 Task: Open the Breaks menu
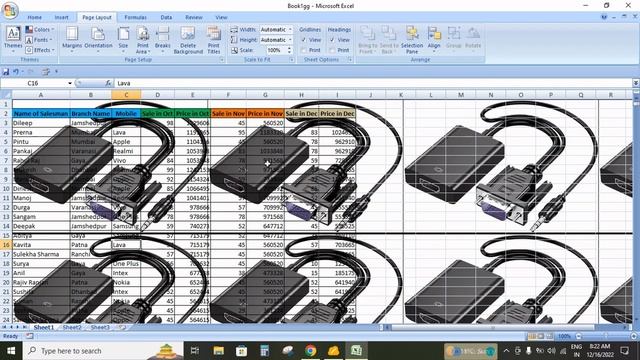(162, 40)
